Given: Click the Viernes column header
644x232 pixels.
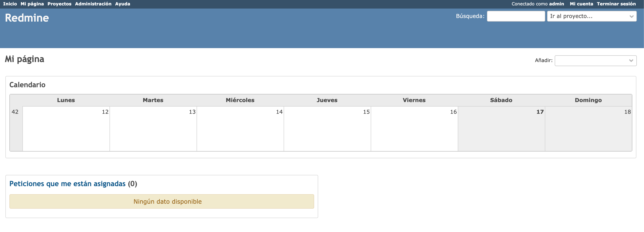Looking at the screenshot, I should click(414, 100).
